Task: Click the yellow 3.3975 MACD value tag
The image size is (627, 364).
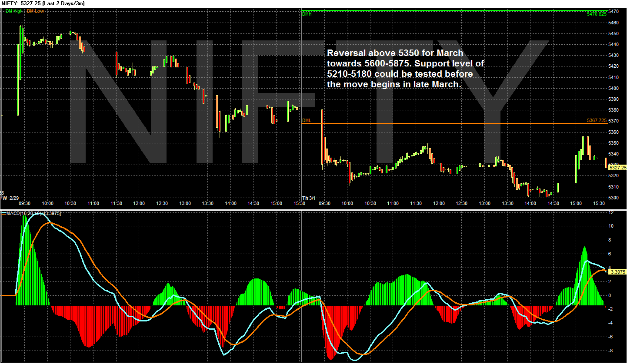Action: [617, 272]
